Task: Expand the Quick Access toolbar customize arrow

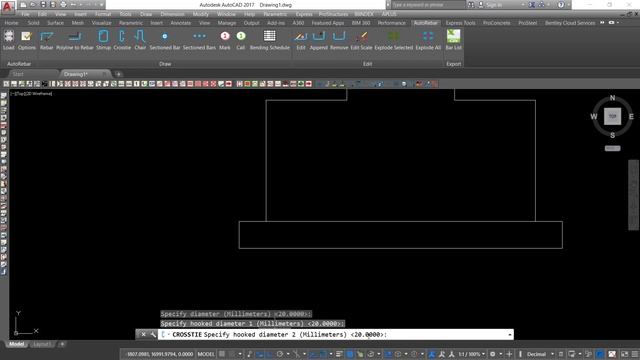Action: click(101, 5)
